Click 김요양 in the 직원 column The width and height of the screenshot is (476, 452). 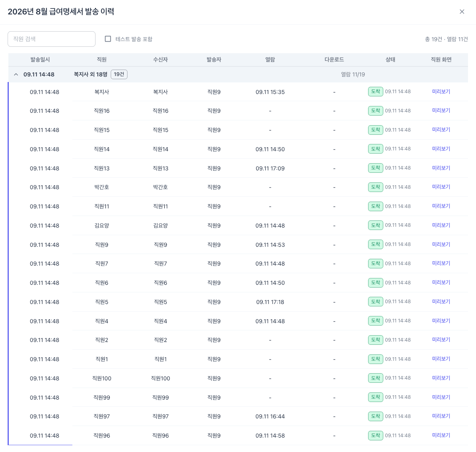[102, 225]
